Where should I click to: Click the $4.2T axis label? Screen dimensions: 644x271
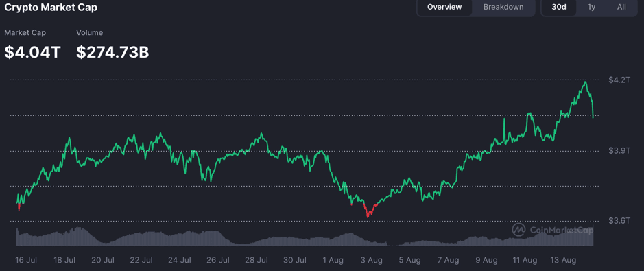[x=619, y=80]
